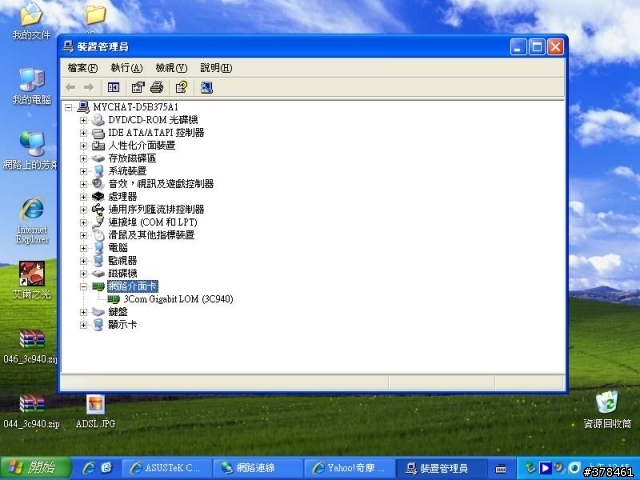640x480 pixels.
Task: Click the 裝置管理員 taskbar button
Action: pos(441,468)
